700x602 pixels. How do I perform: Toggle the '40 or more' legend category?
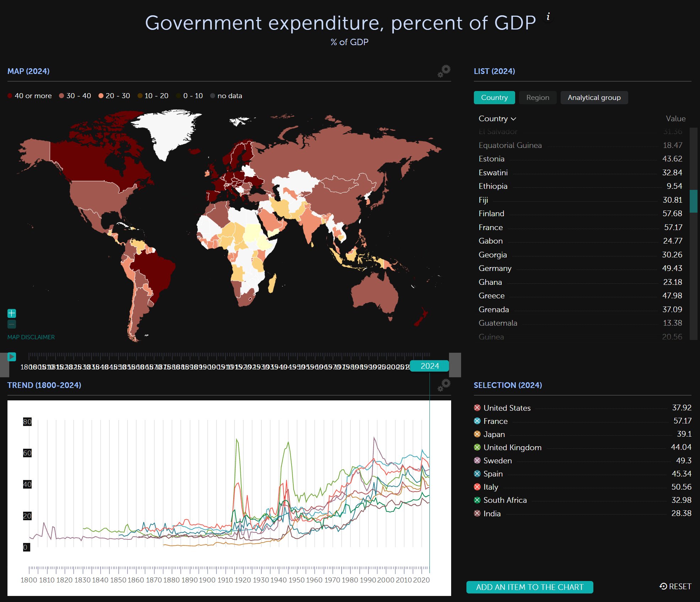pos(30,96)
